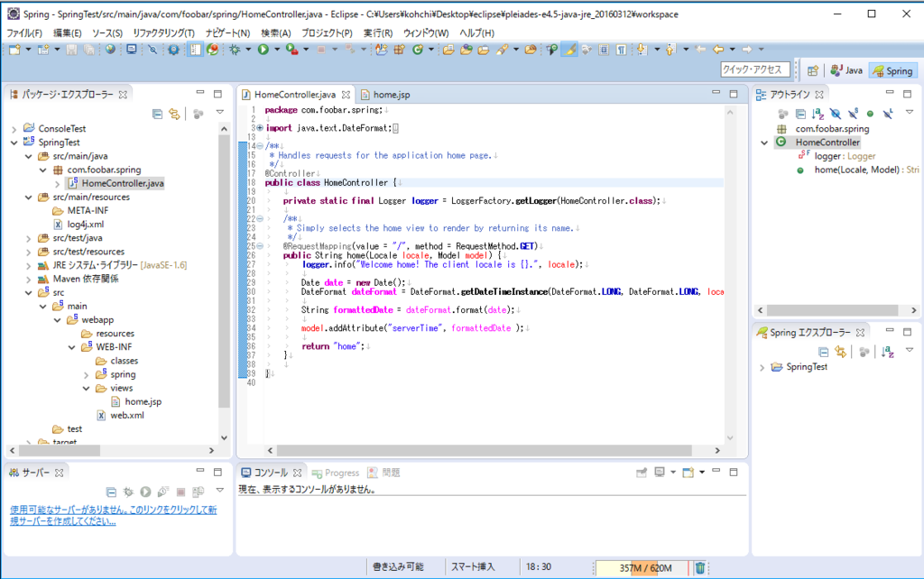
Task: Toggle Hide Local Types in the Outline view
Action: coord(888,114)
